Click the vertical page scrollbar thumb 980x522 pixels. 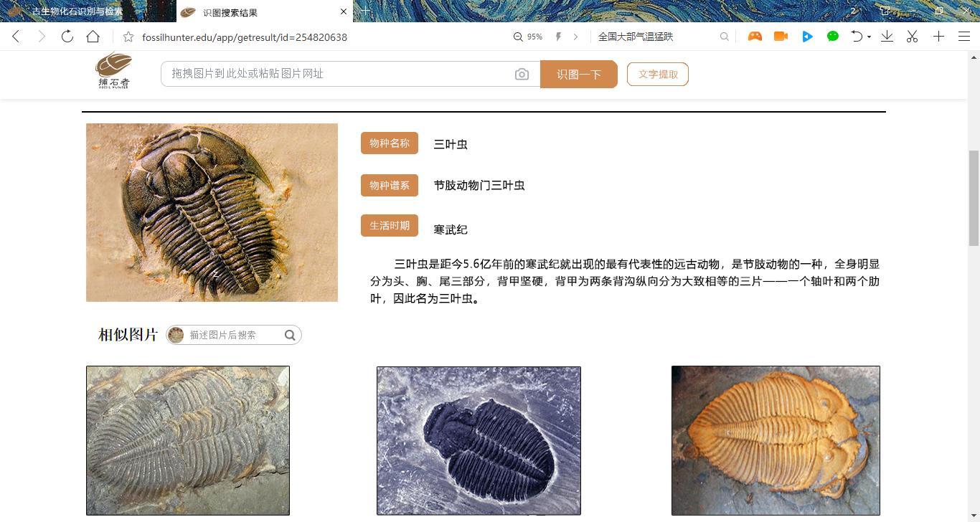click(974, 199)
